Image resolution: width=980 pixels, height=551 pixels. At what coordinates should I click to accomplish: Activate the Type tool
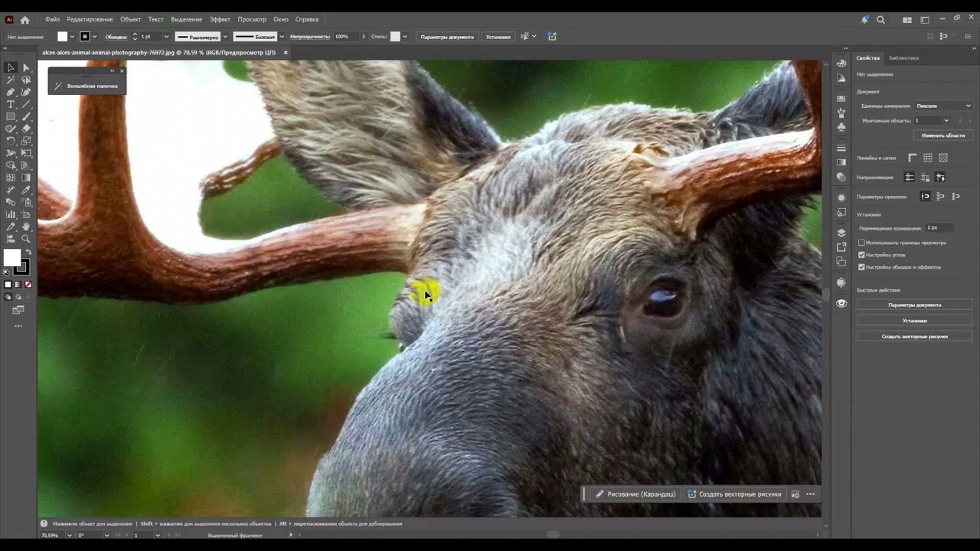coord(11,104)
